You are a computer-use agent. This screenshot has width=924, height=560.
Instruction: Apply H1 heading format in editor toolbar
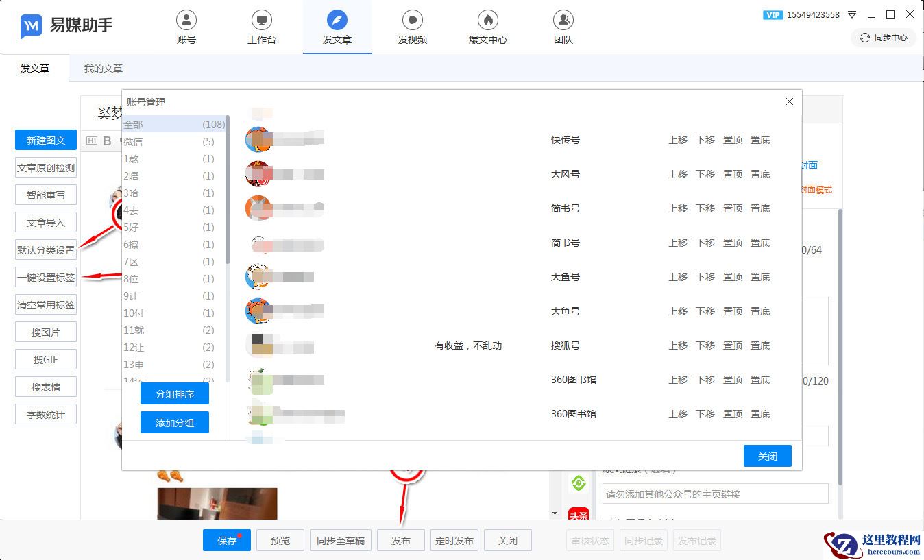[92, 141]
